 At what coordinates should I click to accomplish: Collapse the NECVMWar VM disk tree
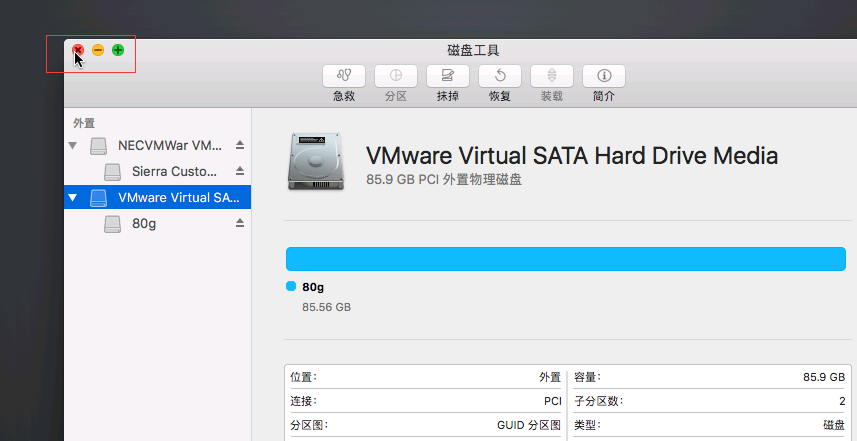tap(73, 145)
